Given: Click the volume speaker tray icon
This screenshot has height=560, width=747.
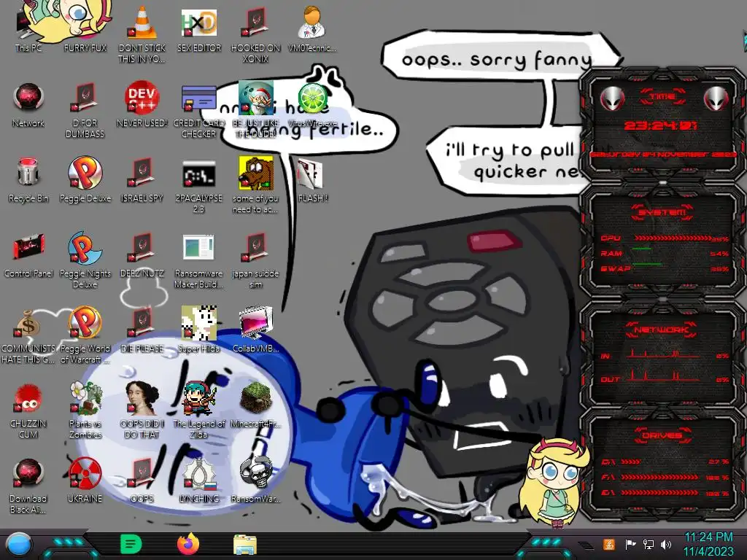Looking at the screenshot, I should 666,544.
